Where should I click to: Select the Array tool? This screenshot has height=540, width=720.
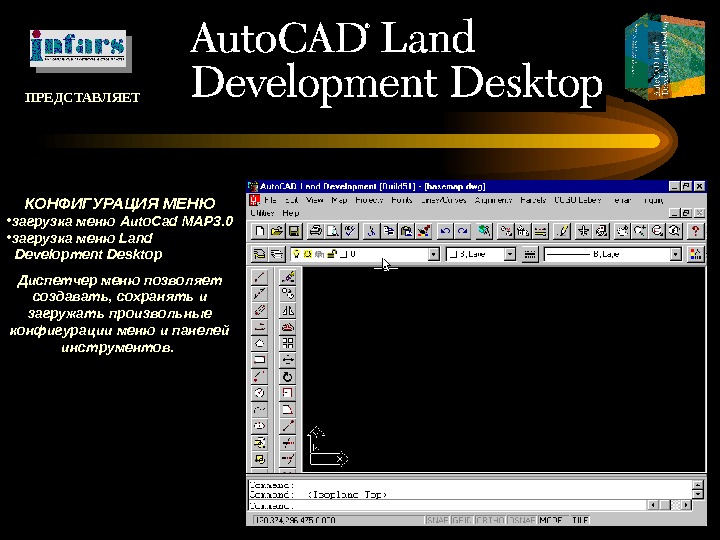tap(288, 343)
